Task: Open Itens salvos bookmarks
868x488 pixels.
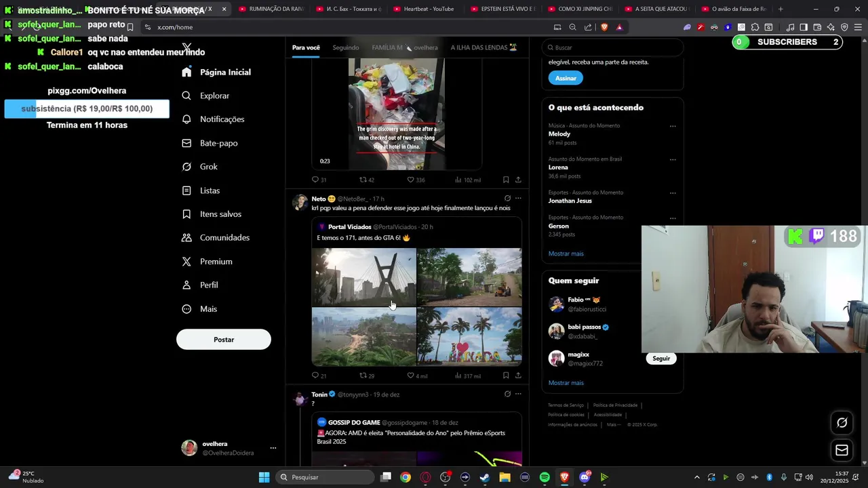Action: (211, 214)
